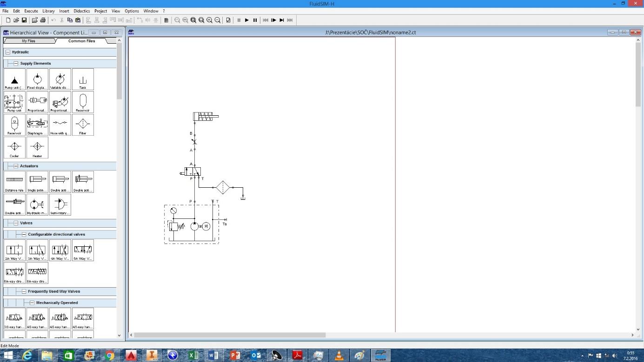
Task: Open the Options menu
Action: tap(132, 11)
